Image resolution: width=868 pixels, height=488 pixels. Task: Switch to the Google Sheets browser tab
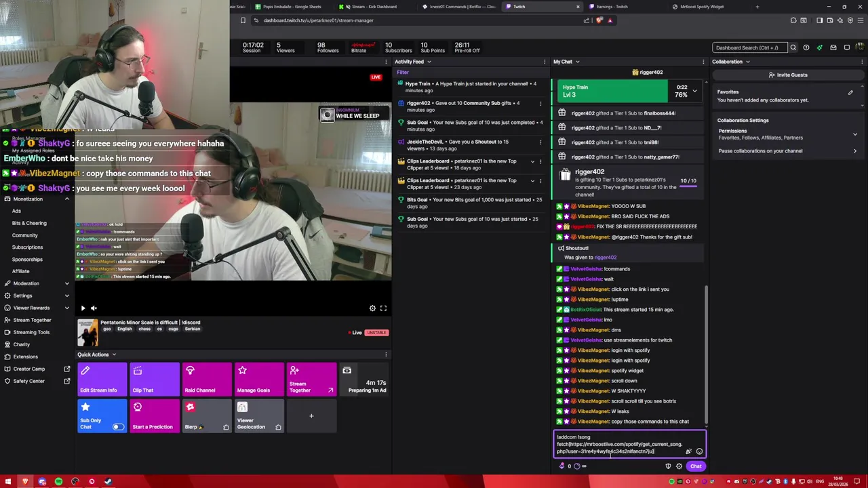pos(292,7)
